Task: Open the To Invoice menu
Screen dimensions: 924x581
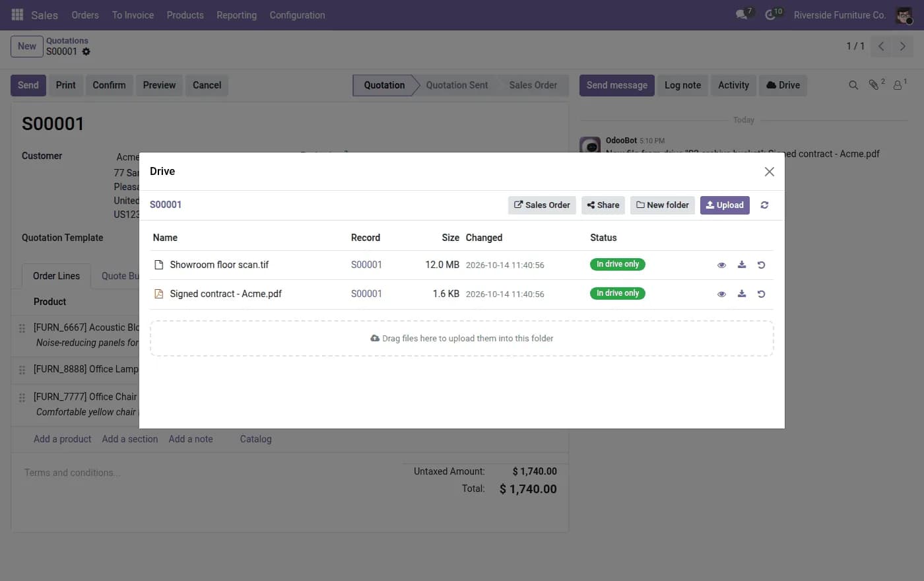Action: pos(133,15)
